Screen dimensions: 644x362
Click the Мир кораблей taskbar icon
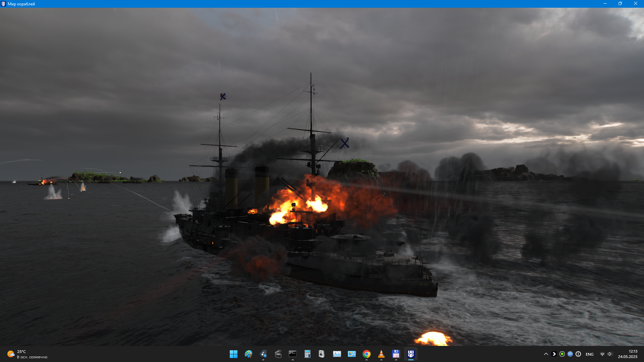coord(411,354)
